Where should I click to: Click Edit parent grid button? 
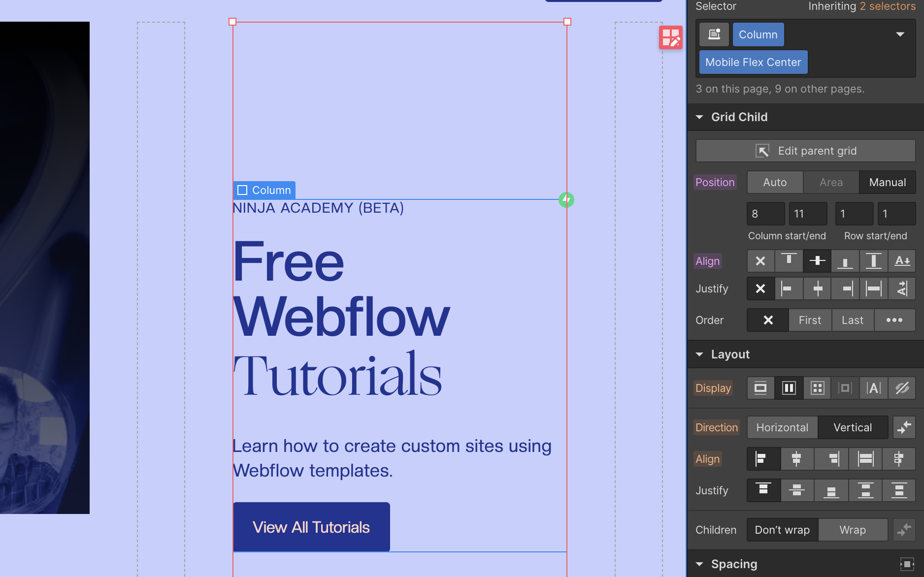pos(806,151)
